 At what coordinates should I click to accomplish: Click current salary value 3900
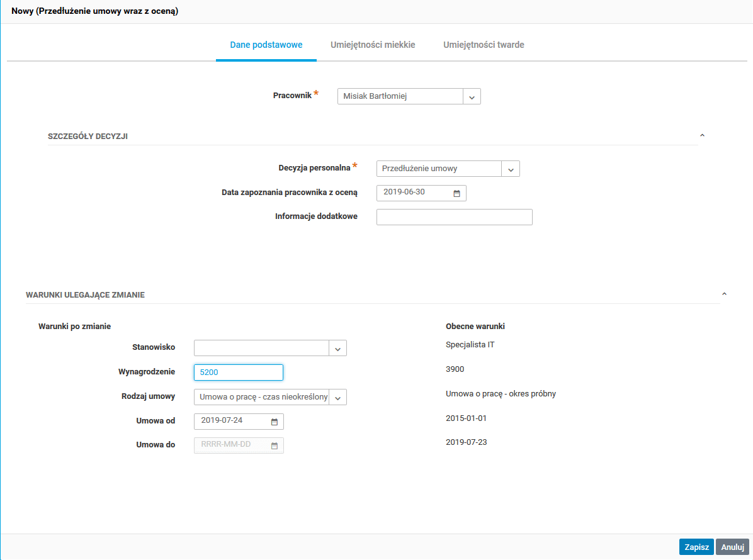[455, 369]
